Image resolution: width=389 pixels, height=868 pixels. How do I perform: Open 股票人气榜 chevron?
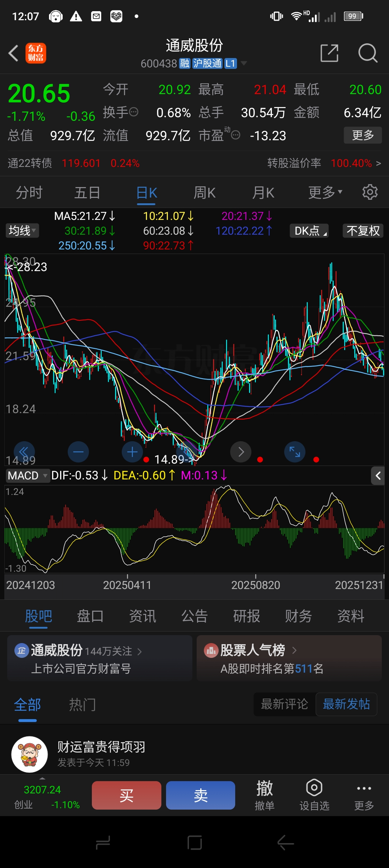coord(294,650)
